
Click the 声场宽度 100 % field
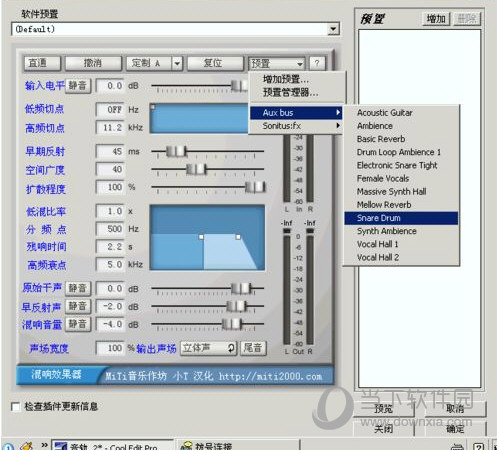(110, 348)
